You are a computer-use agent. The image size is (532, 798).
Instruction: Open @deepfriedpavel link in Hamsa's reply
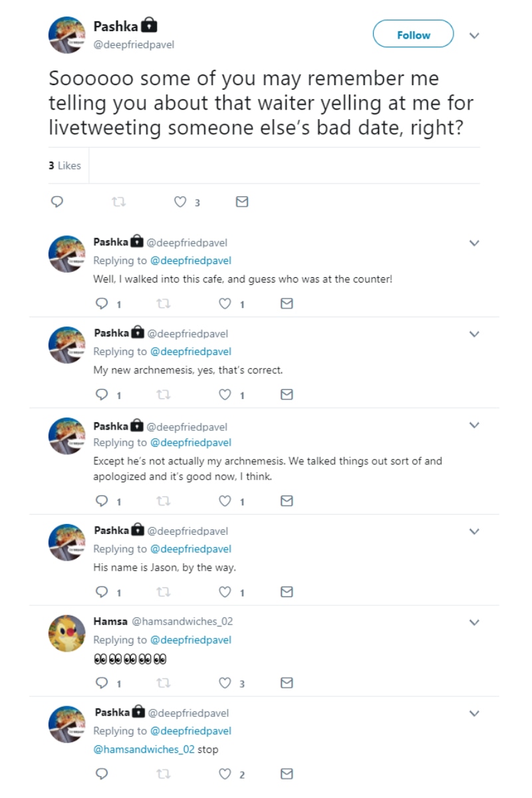point(191,640)
